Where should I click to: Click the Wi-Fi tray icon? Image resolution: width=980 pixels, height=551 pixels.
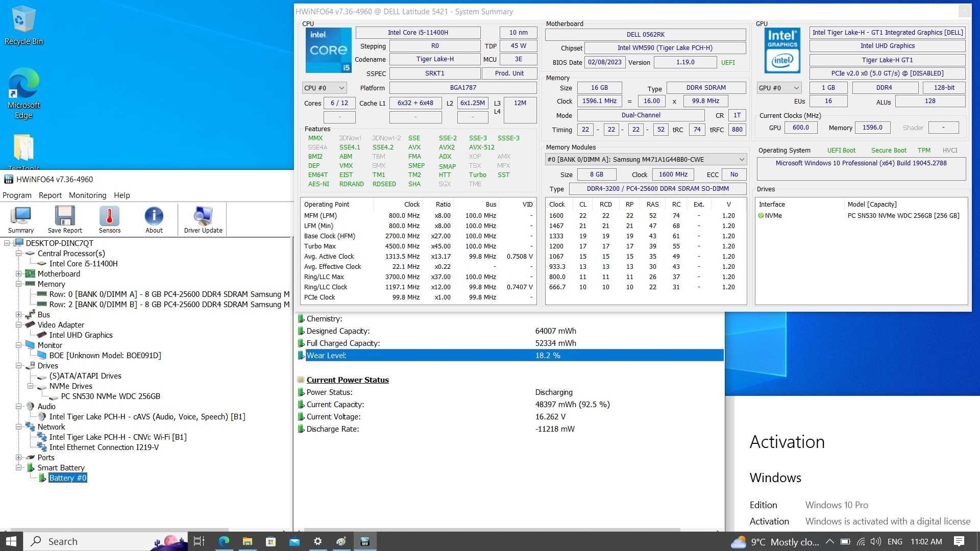(861, 541)
